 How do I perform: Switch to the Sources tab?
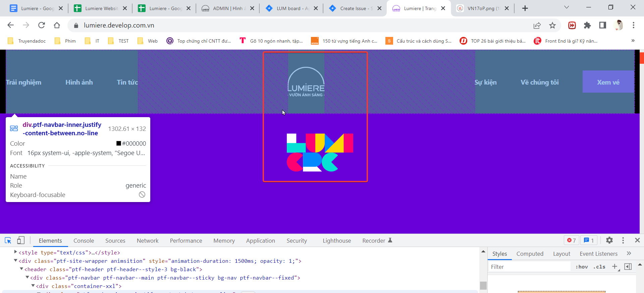(115, 241)
